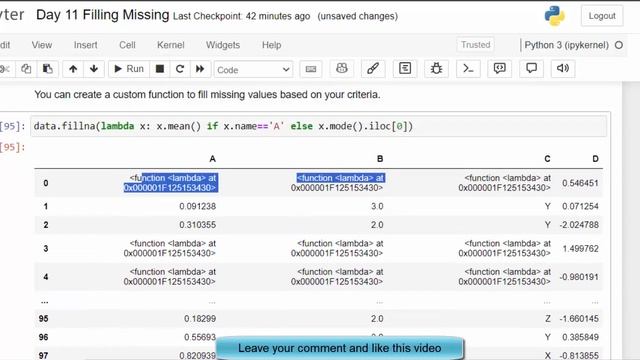Open the Widgets menu

click(x=223, y=45)
